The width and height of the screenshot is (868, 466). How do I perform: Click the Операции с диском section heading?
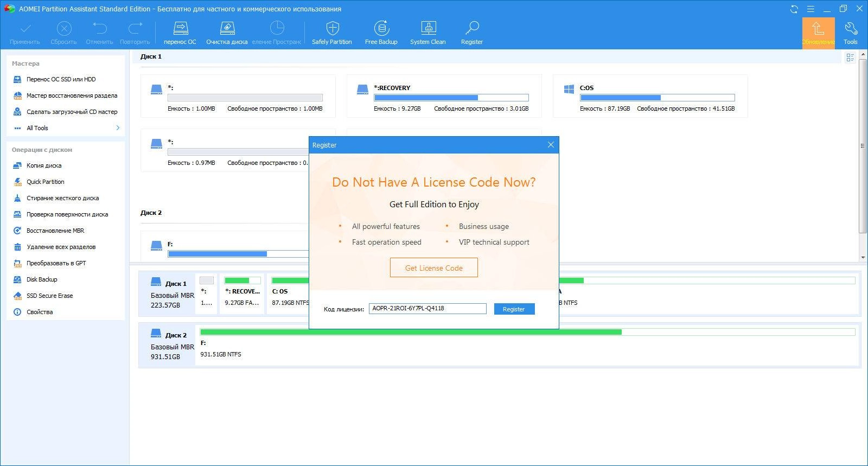coord(42,150)
